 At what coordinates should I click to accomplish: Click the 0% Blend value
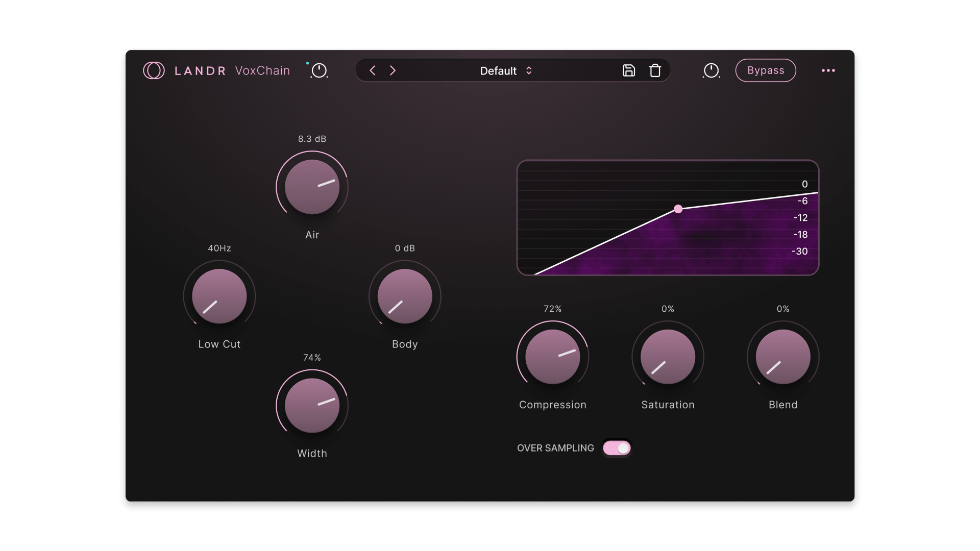click(783, 309)
